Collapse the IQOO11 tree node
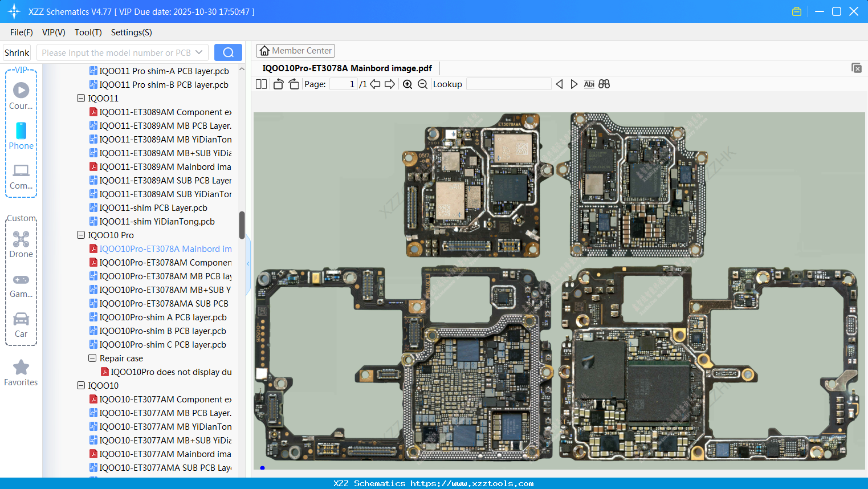This screenshot has height=489, width=868. (80, 98)
